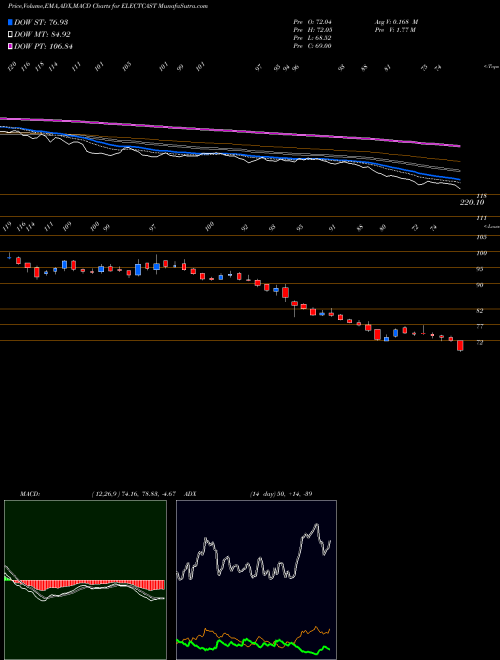500x660 pixels.
Task: Click the 220.10 price label
Action: [x=473, y=202]
